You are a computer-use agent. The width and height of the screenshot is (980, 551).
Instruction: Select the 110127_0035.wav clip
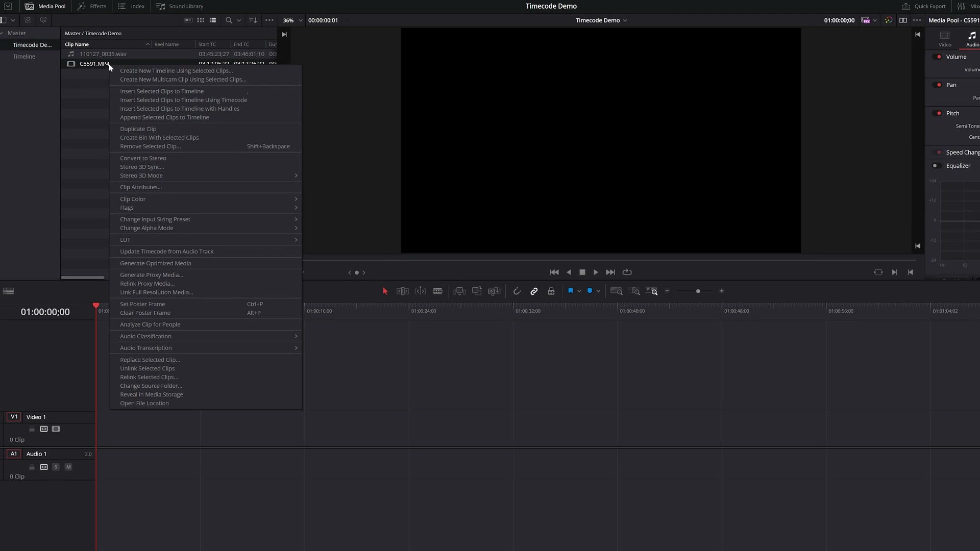point(103,54)
